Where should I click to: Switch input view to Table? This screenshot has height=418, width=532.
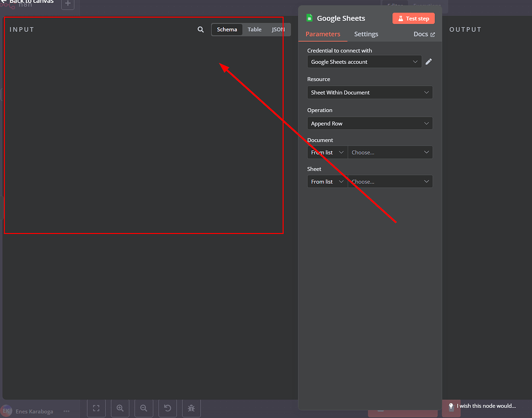255,29
